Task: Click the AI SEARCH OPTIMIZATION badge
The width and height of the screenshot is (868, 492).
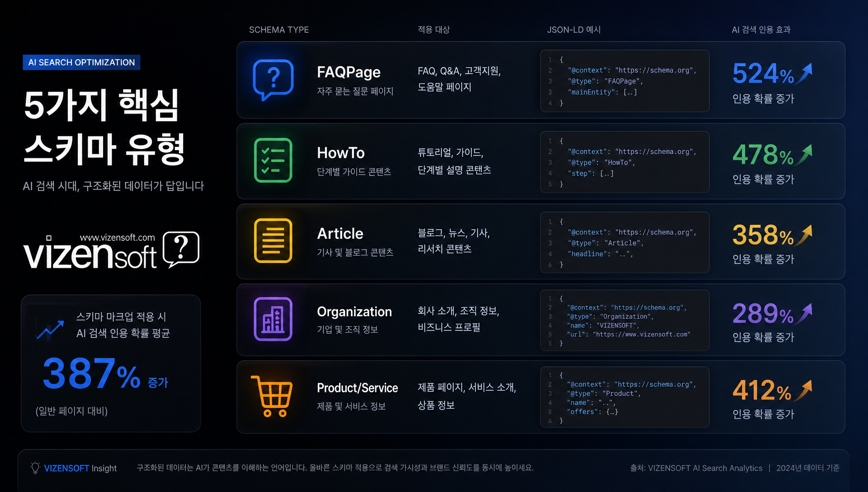Action: point(81,62)
